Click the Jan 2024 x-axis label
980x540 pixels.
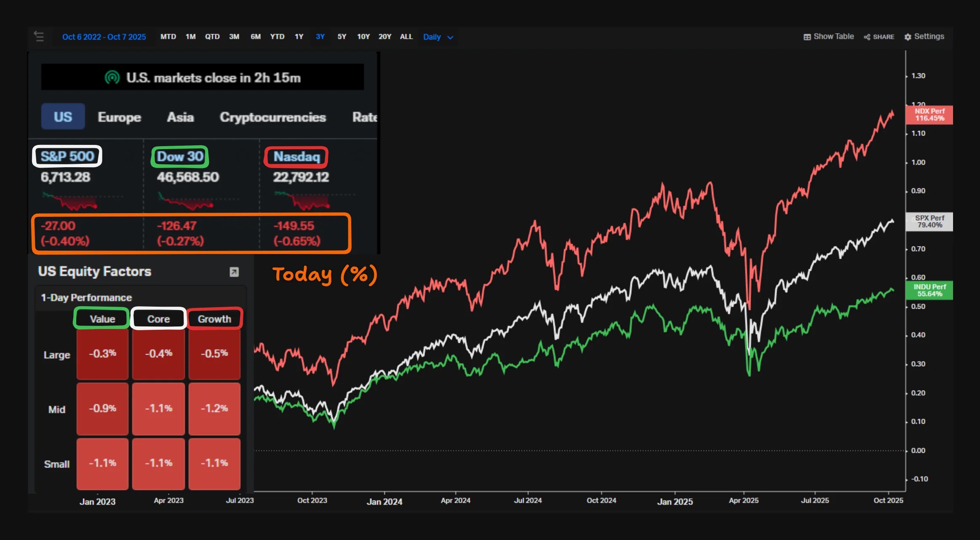coord(384,502)
